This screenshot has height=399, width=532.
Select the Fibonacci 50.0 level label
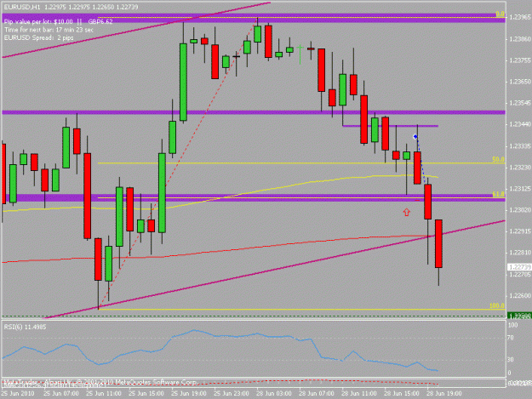(x=498, y=159)
